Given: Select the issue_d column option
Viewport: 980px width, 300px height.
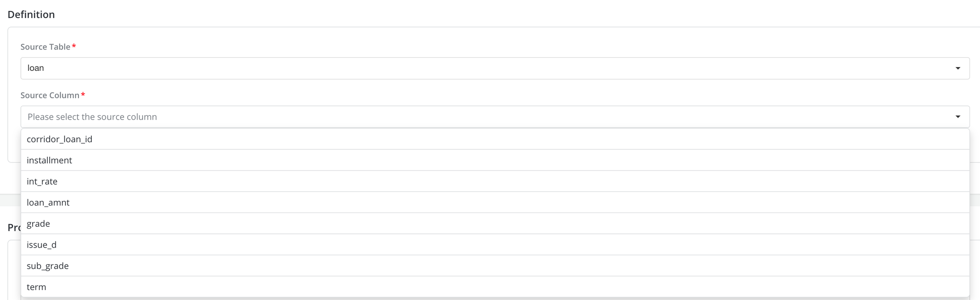Looking at the screenshot, I should [x=42, y=245].
